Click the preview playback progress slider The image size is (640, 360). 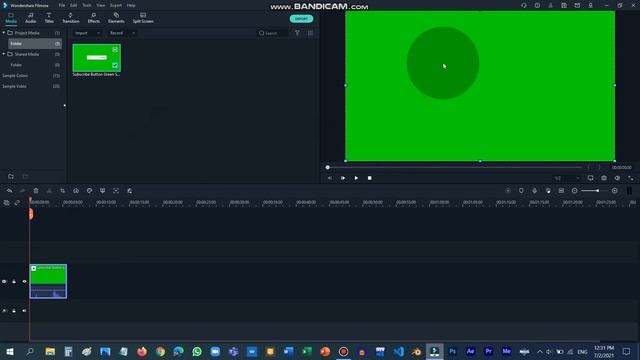[454, 167]
